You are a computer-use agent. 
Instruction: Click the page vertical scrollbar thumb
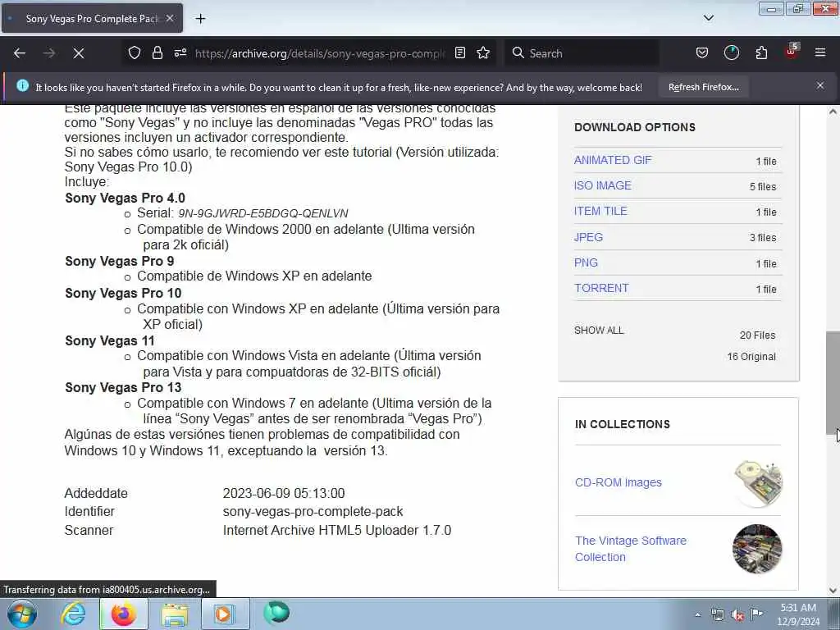[x=833, y=383]
